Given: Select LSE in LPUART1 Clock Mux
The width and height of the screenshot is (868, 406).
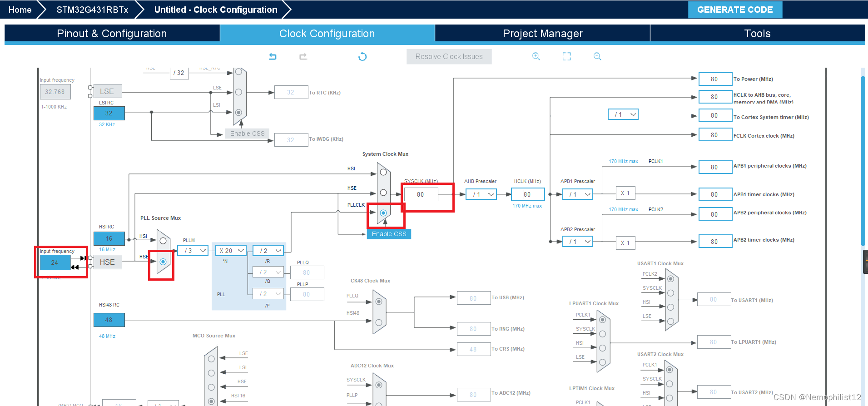Looking at the screenshot, I should coord(602,362).
